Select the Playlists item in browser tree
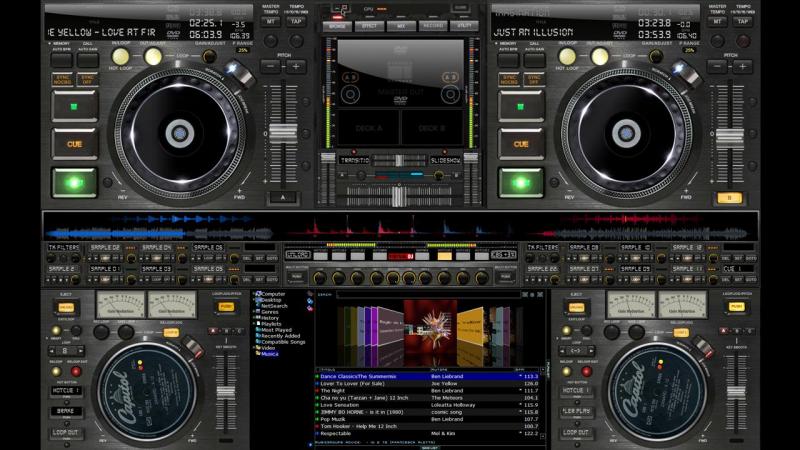This screenshot has height=450, width=800. click(272, 324)
